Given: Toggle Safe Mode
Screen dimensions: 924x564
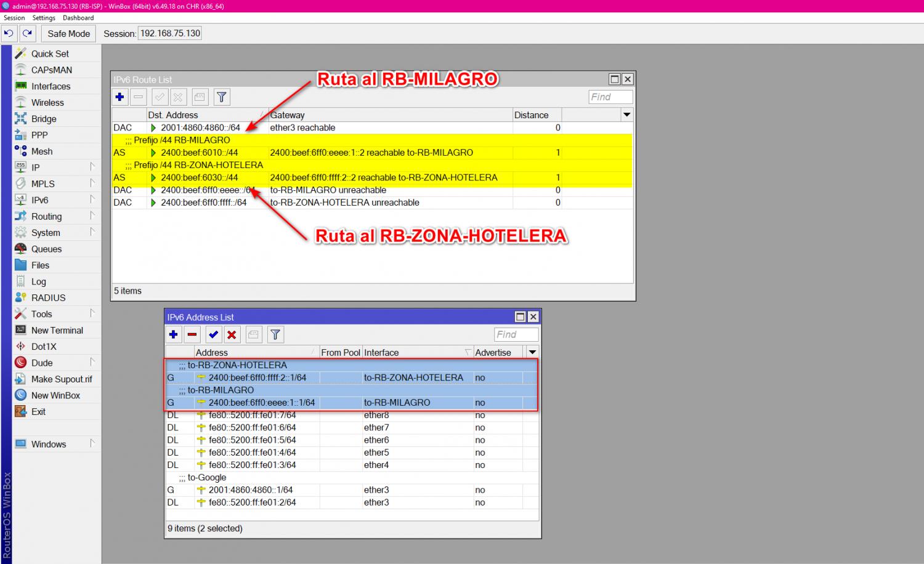Looking at the screenshot, I should click(68, 33).
